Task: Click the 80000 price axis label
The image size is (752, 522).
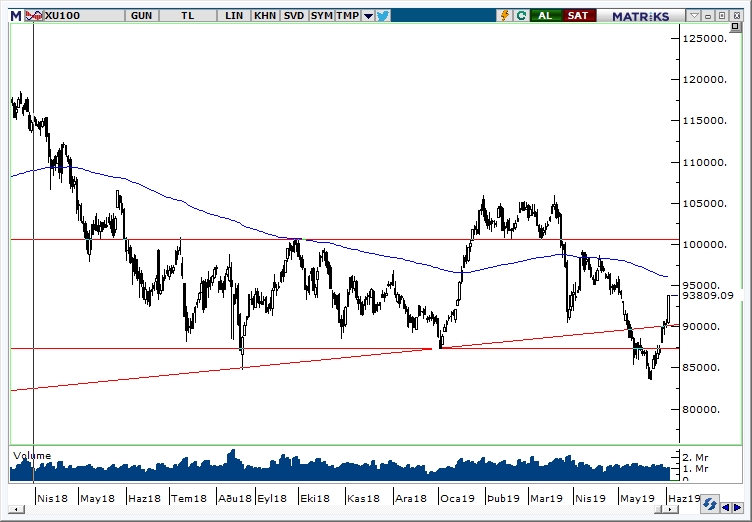Action: (x=702, y=409)
